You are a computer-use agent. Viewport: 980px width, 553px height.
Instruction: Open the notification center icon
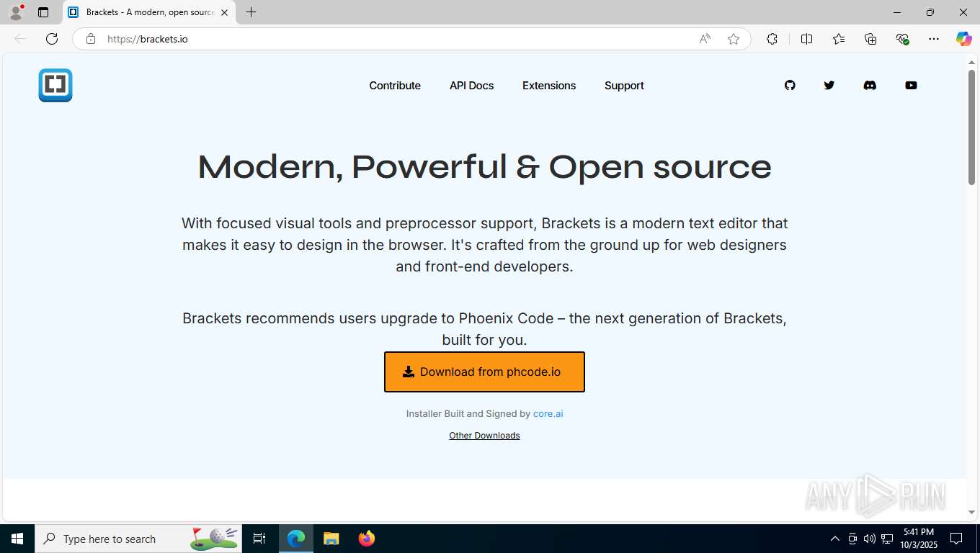click(x=956, y=539)
